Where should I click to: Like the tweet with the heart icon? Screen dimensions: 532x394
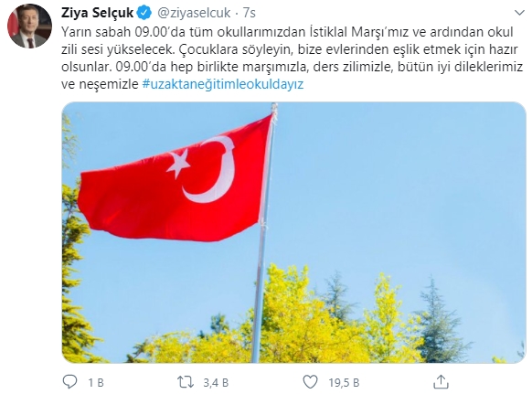click(310, 382)
